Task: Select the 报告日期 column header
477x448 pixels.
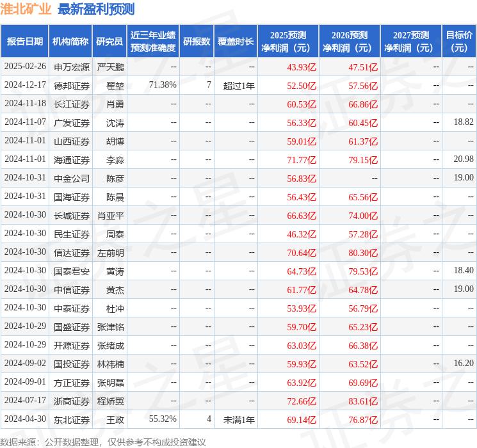Action: click(24, 41)
